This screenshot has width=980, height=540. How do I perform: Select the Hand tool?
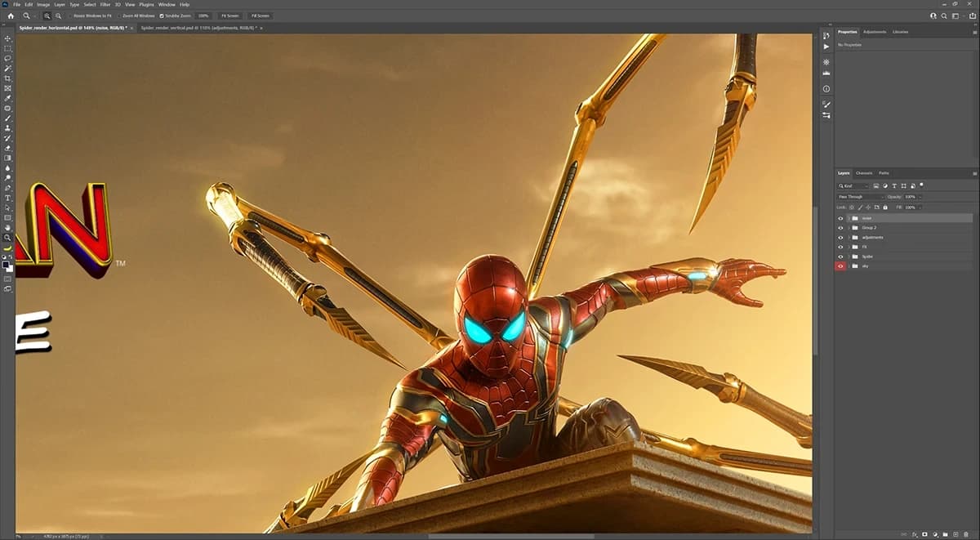pyautogui.click(x=8, y=227)
